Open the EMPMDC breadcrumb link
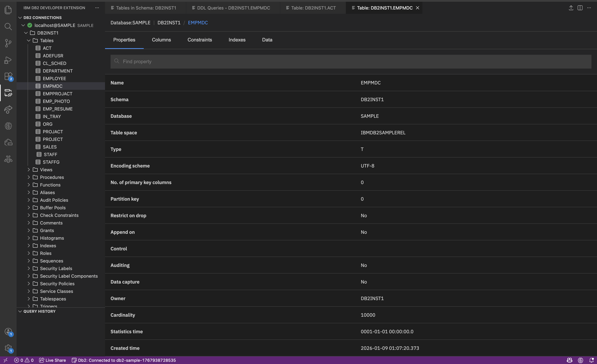 [x=197, y=22]
